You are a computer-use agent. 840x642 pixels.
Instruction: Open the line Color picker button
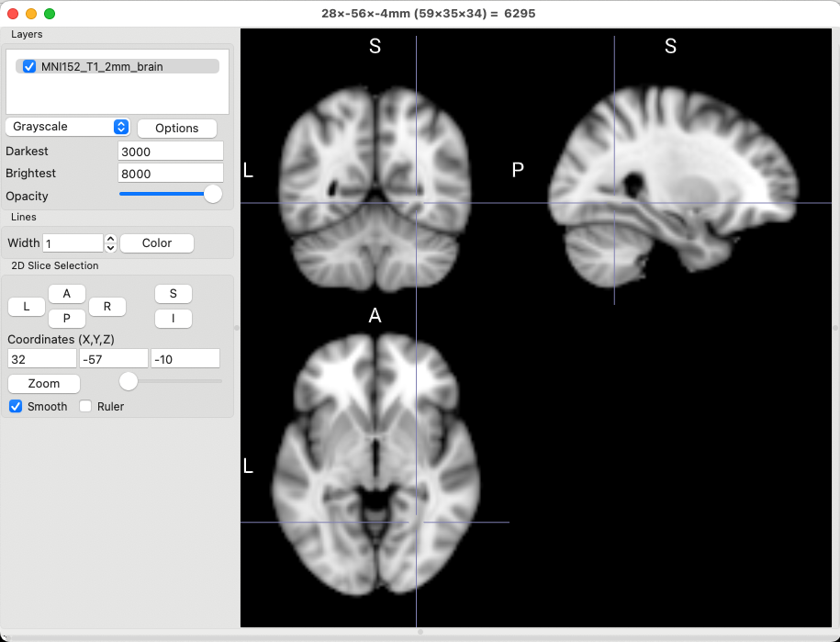(x=157, y=242)
